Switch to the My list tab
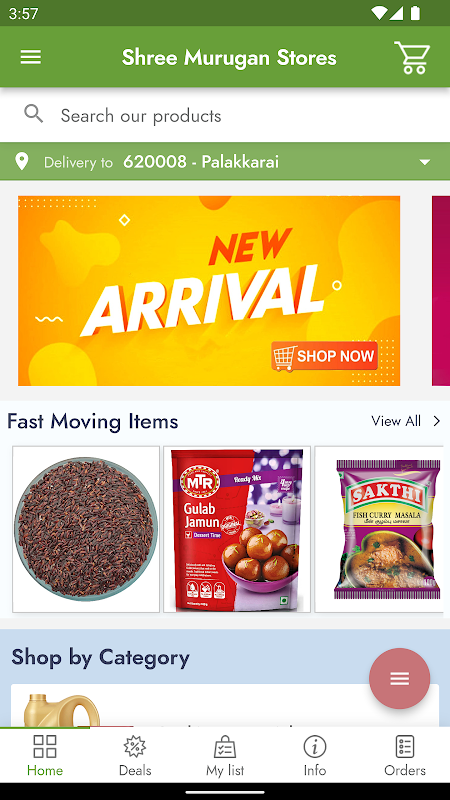 [x=225, y=756]
